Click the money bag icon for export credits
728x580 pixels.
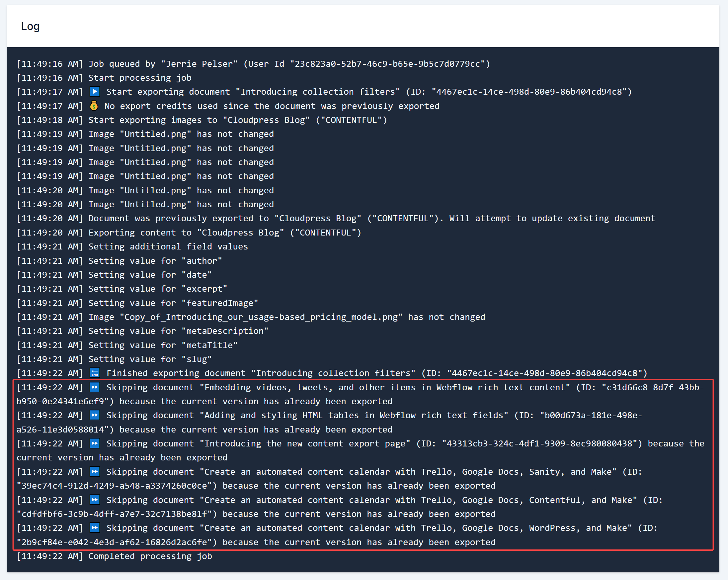[x=94, y=106]
